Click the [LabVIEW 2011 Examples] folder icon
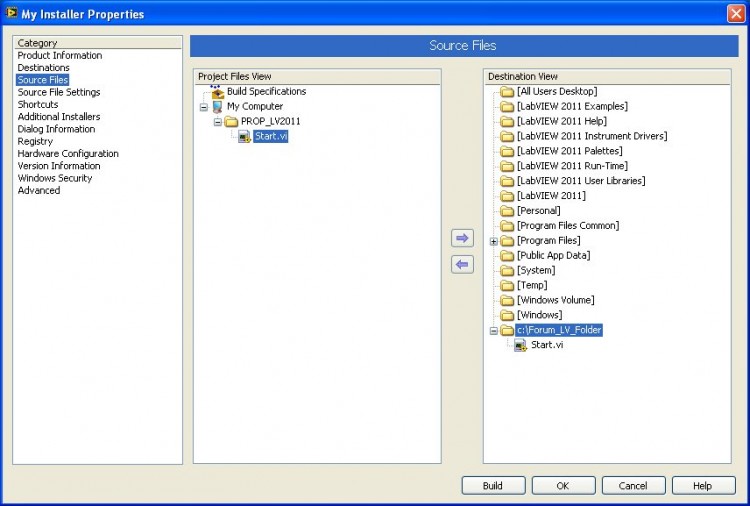 coord(507,106)
